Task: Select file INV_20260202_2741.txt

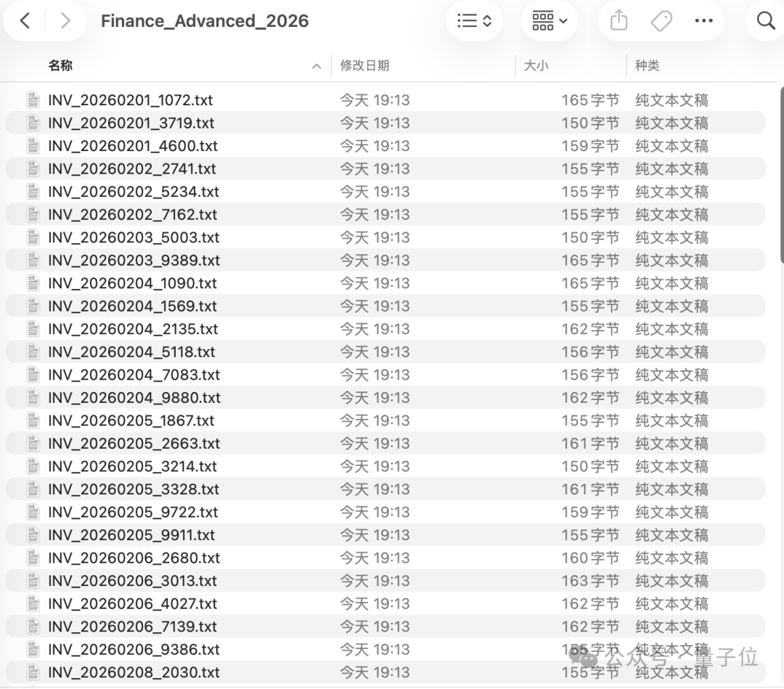Action: pos(385,169)
